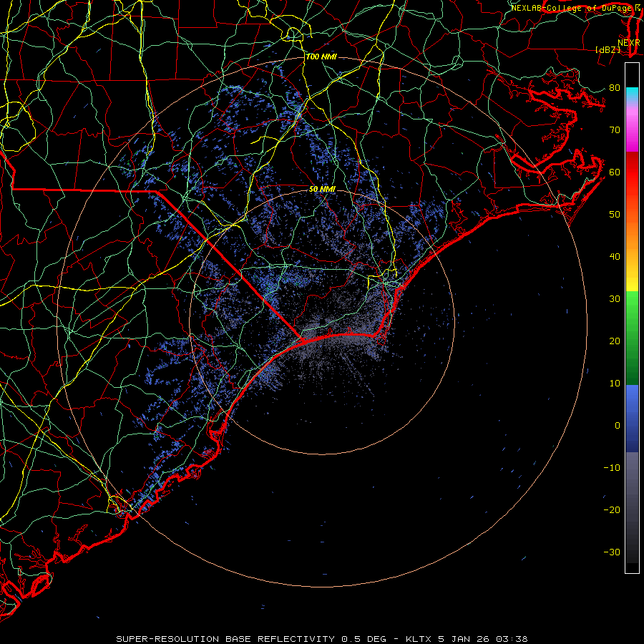Click the -10 value on the color scale

[612, 468]
